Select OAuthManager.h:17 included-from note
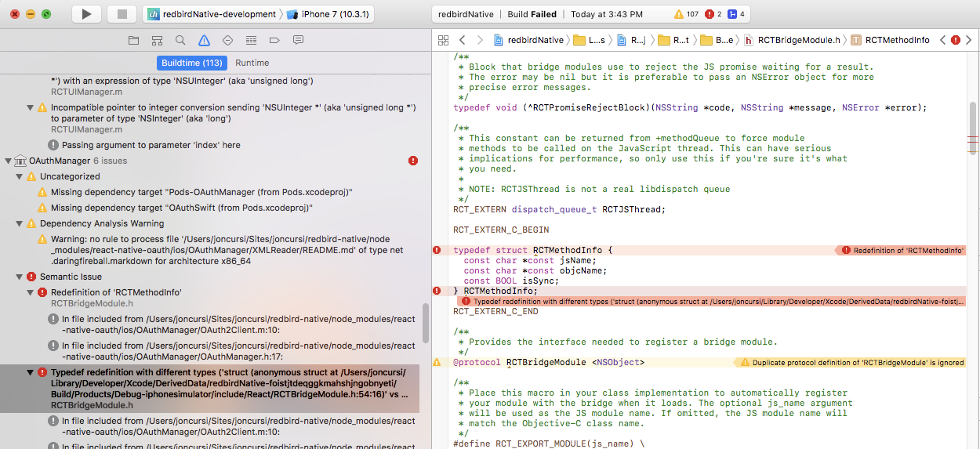This screenshot has width=980, height=449. [x=233, y=351]
